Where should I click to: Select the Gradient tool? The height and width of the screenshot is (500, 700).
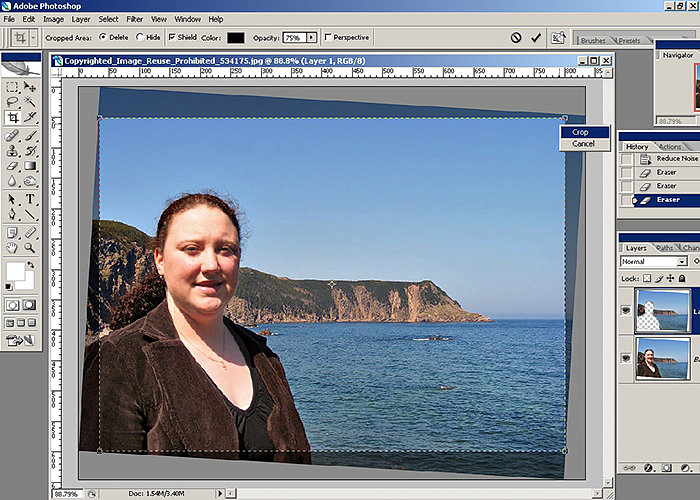pos(30,166)
